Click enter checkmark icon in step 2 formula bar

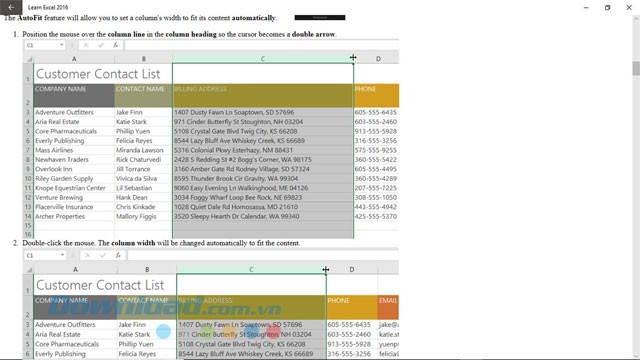[x=103, y=256]
